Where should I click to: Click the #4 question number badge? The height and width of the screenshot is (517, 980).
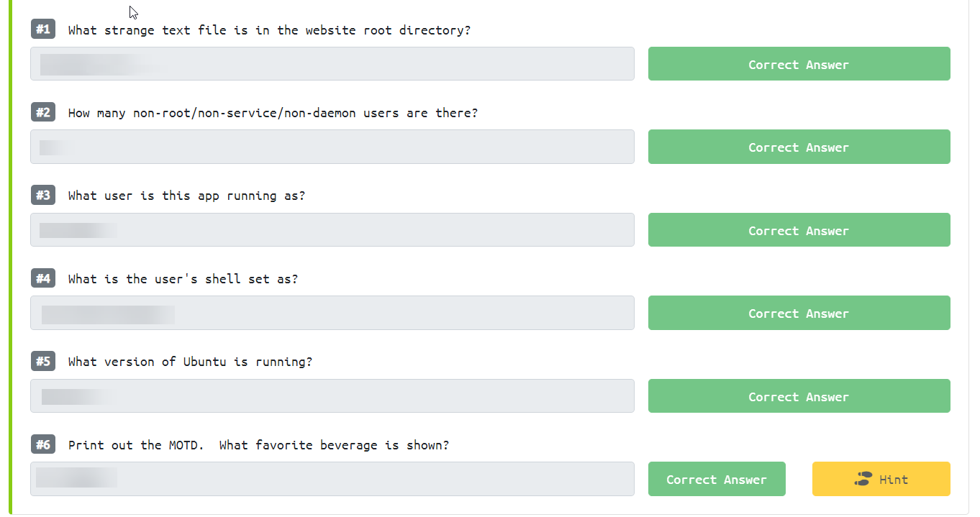point(43,278)
